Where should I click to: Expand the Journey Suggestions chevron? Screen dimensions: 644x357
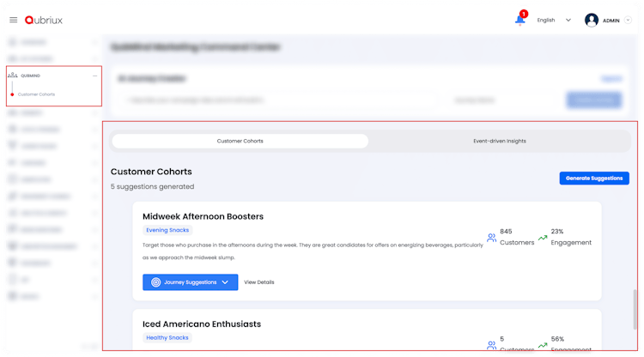(226, 281)
